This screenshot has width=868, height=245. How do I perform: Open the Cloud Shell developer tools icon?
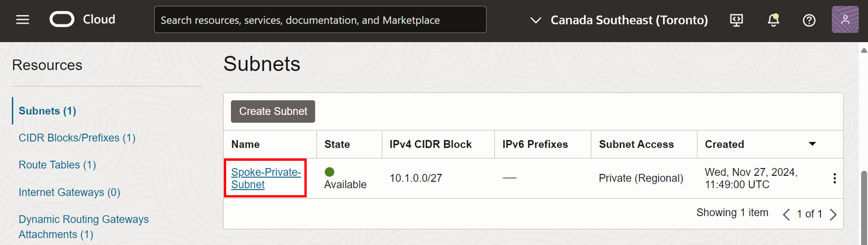pos(736,20)
